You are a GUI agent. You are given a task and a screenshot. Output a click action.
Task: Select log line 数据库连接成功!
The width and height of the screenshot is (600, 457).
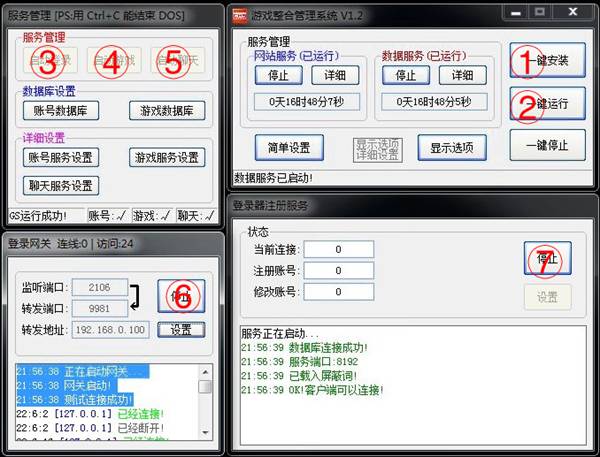tap(304, 348)
